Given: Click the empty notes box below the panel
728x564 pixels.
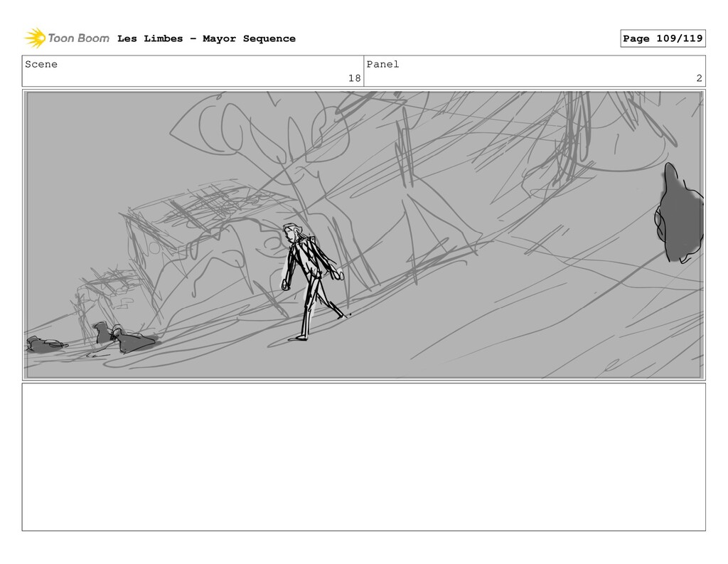Looking at the screenshot, I should [x=363, y=457].
